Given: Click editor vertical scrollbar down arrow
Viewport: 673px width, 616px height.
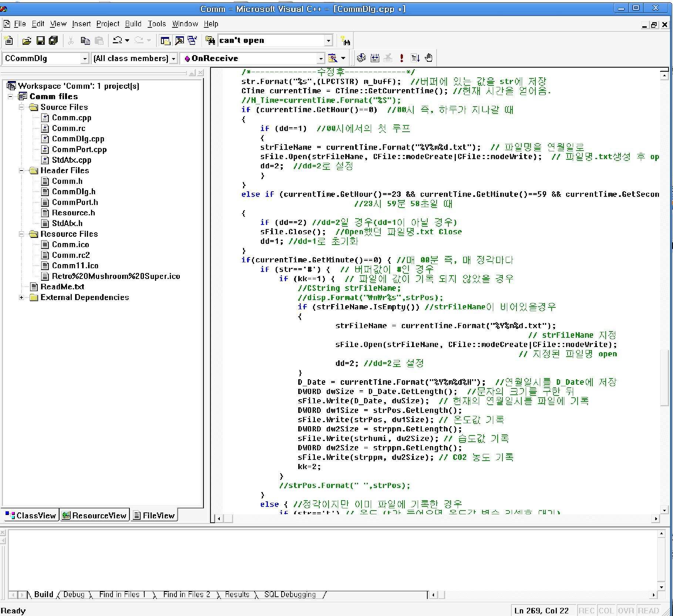Looking at the screenshot, I should pos(664,510).
